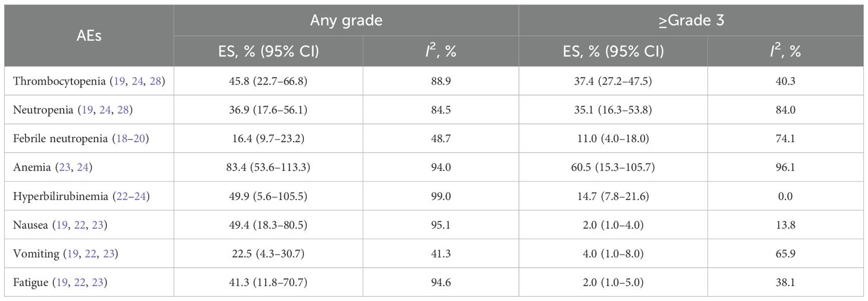Open citation 23 in the Anemia row
Viewport: 868px width, 301px height.
point(61,167)
